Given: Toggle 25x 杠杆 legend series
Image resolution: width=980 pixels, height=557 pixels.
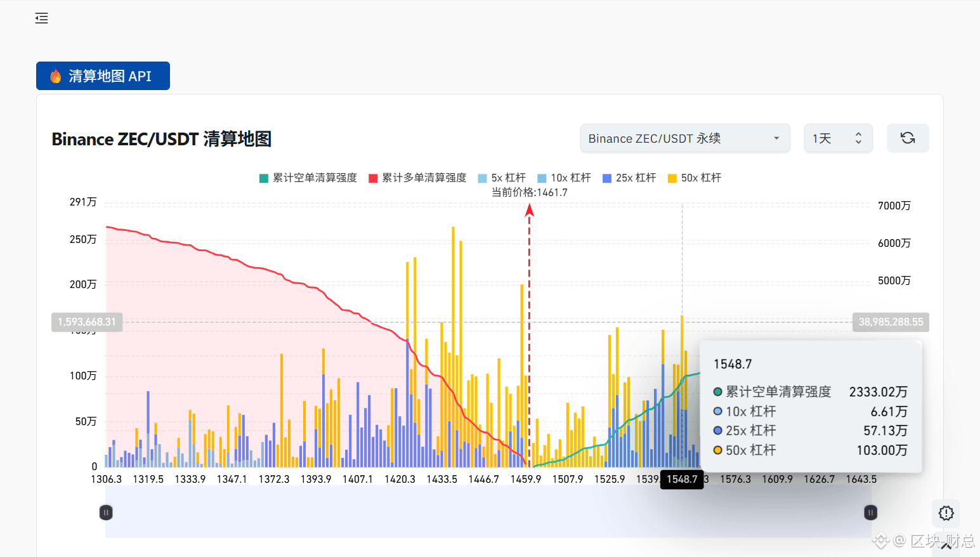Looking at the screenshot, I should pos(629,178).
